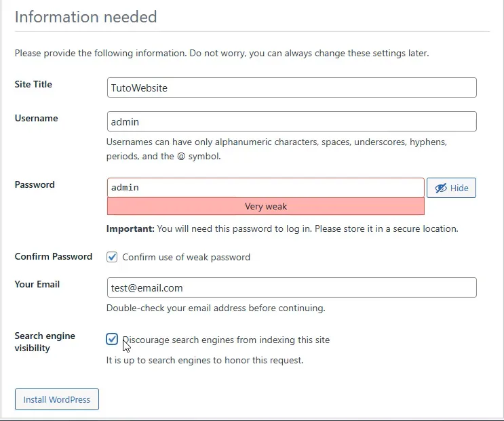504x421 pixels.
Task: Click the Search engine visibility label
Action: click(45, 342)
